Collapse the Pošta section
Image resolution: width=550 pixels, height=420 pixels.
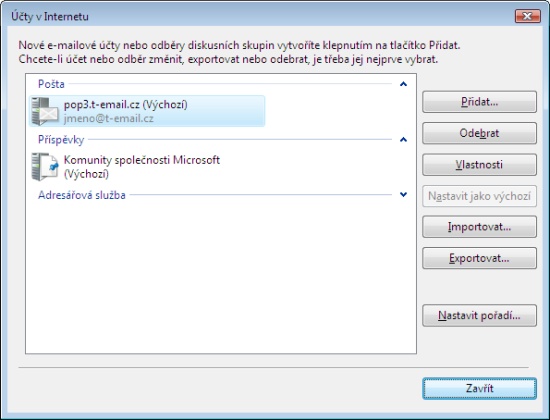(x=403, y=84)
